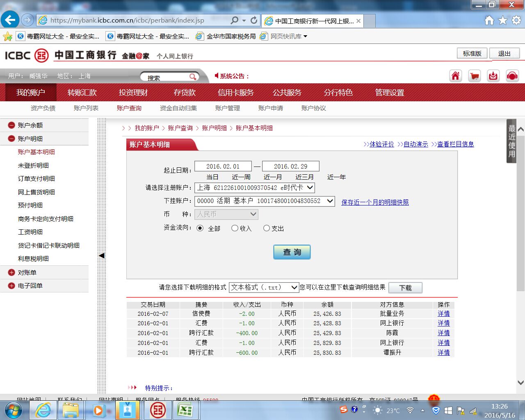The height and width of the screenshot is (420, 525).
Task: Open the 投资理财 main menu
Action: click(133, 93)
